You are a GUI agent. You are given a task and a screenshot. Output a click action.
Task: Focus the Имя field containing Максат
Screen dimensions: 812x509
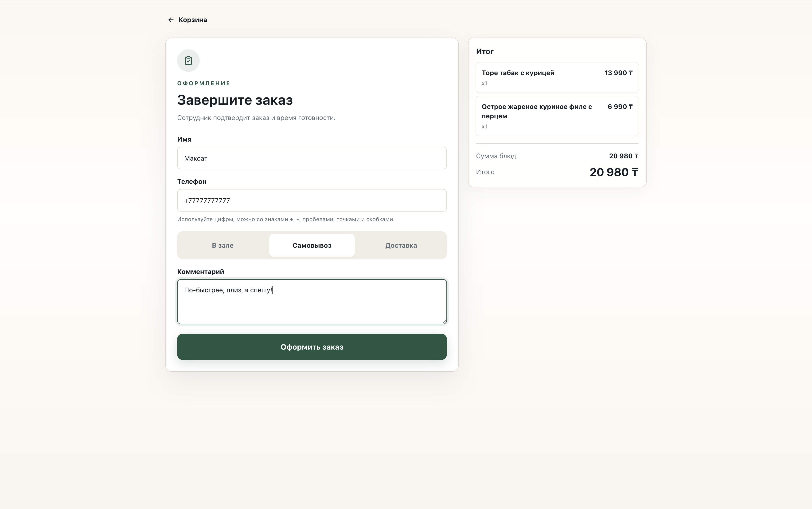coord(312,158)
